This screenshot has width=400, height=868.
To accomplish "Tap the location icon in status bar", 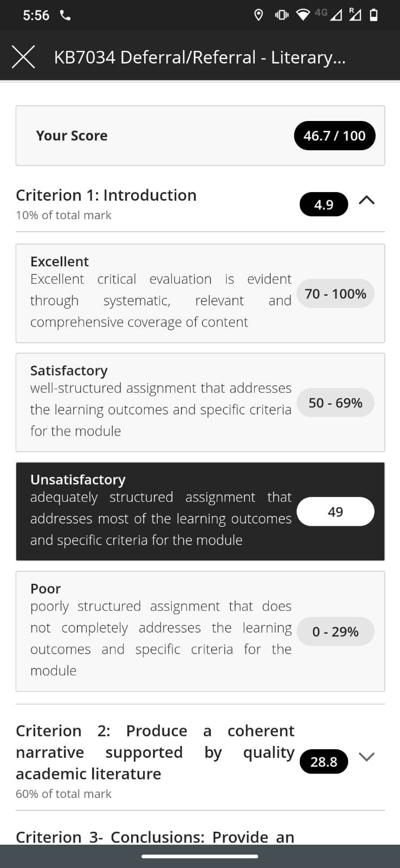I will click(x=259, y=15).
